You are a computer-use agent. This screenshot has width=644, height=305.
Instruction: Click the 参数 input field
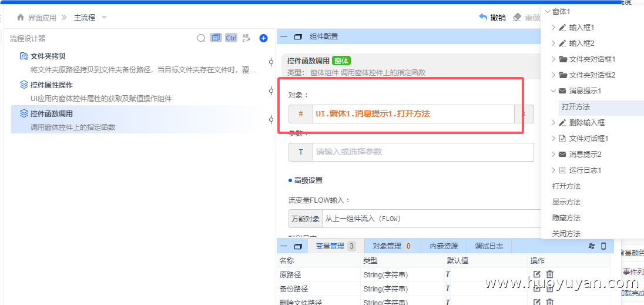click(x=424, y=152)
